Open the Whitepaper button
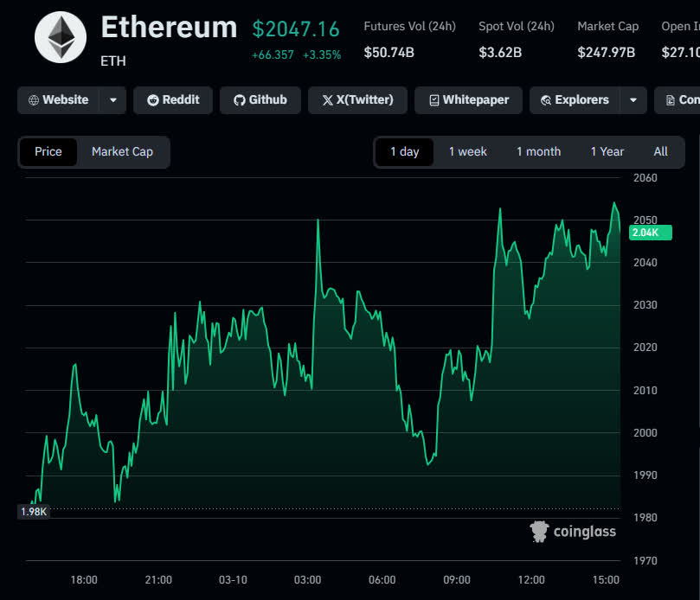 [x=468, y=100]
